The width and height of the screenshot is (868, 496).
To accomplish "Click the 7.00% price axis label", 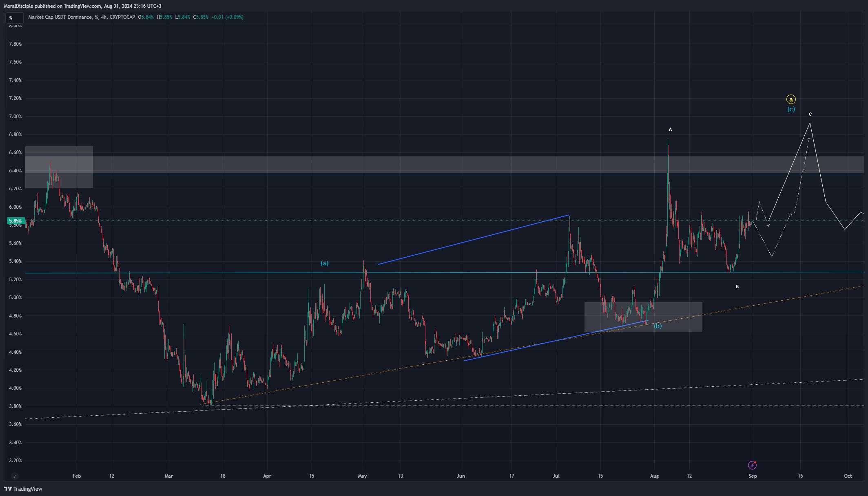I will coord(15,117).
